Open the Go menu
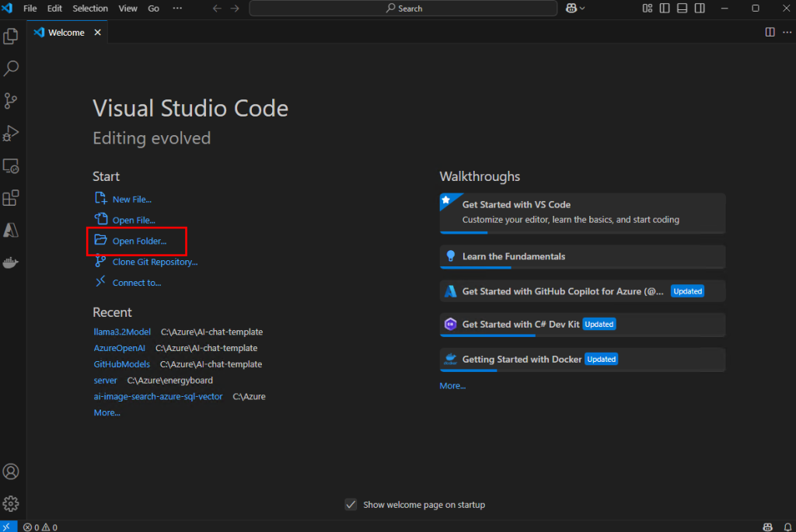The height and width of the screenshot is (532, 796). [x=153, y=8]
